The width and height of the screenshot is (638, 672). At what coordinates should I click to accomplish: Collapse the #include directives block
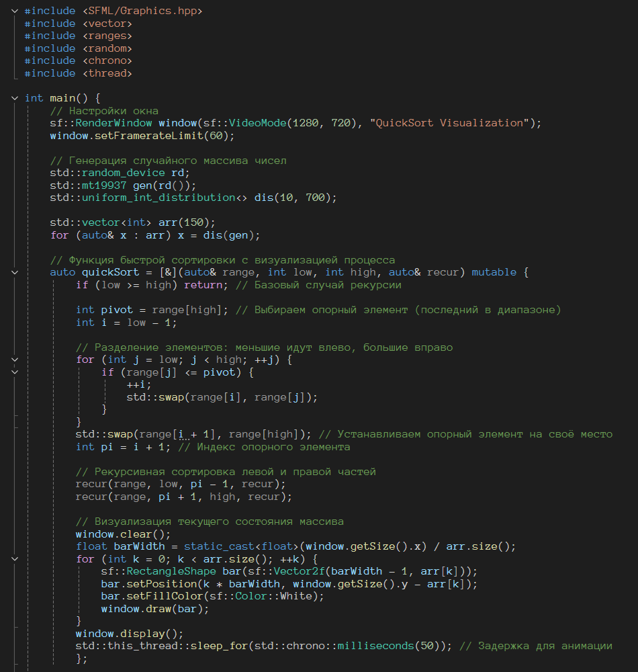click(x=15, y=11)
